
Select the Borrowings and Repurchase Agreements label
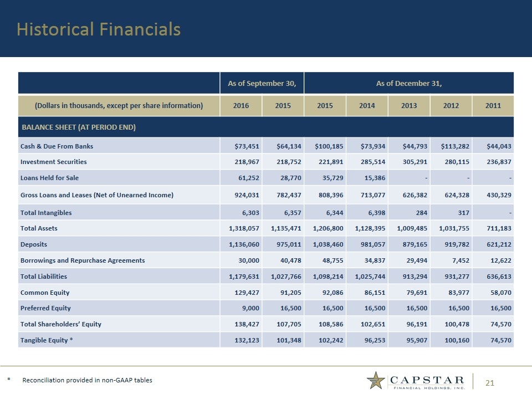click(x=83, y=260)
